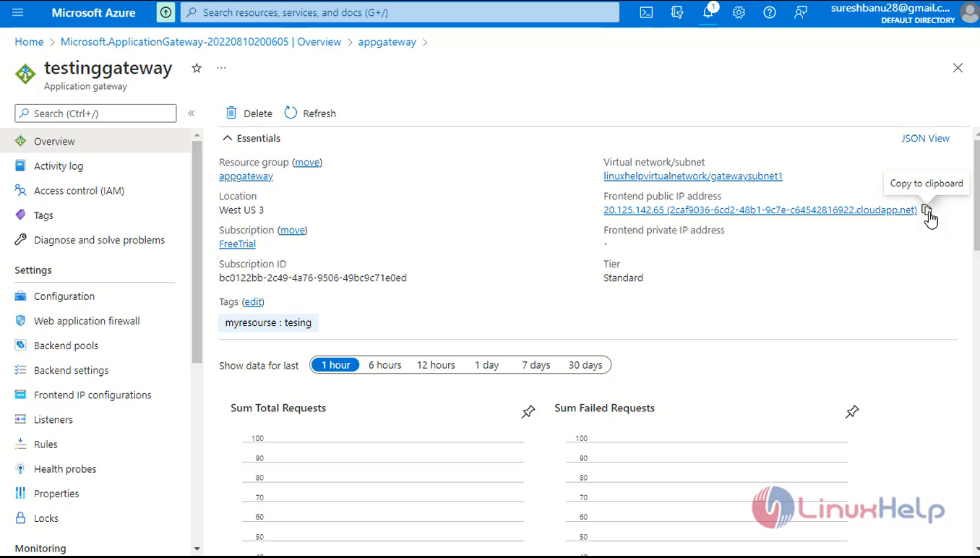Select 1 hour time range

click(336, 365)
